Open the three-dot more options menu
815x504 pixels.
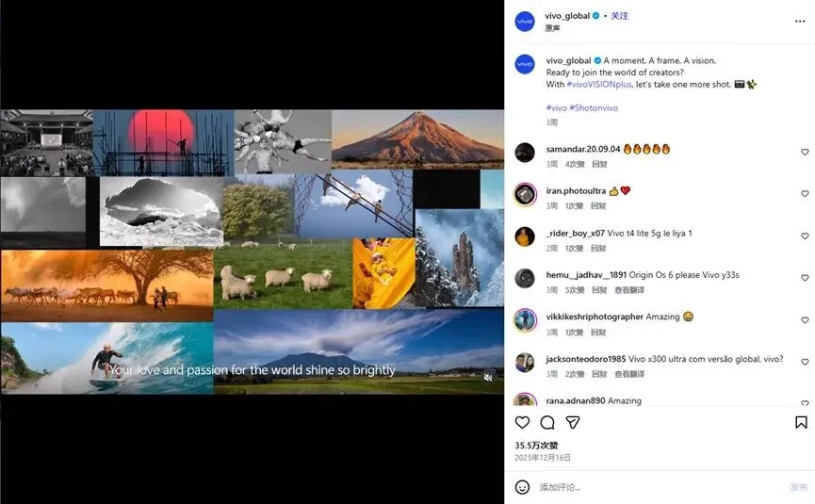pyautogui.click(x=800, y=22)
